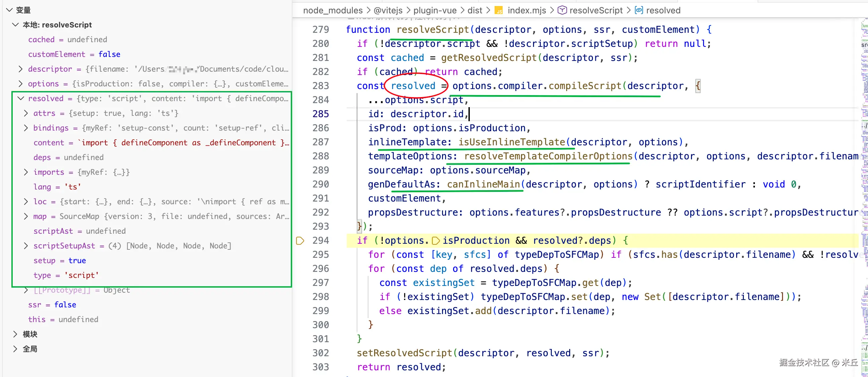Collapse the resolved variable tree
Screen dimensions: 868x377
[x=20, y=98]
